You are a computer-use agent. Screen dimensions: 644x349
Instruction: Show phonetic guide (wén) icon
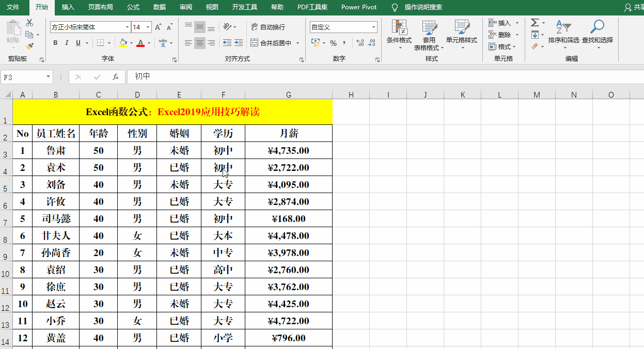(163, 43)
